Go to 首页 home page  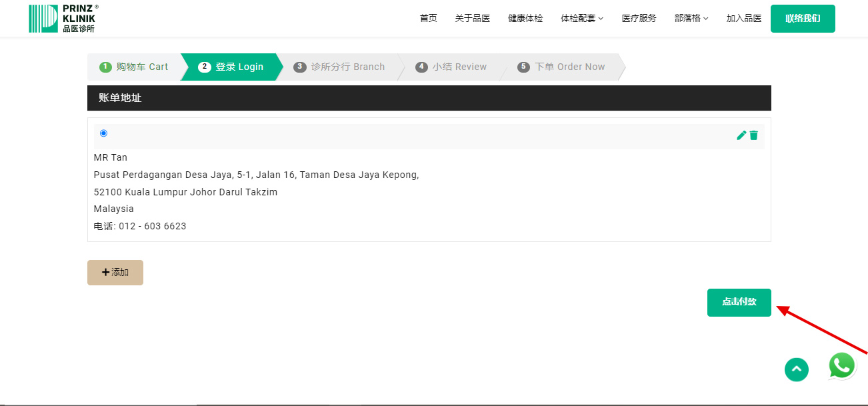(428, 19)
